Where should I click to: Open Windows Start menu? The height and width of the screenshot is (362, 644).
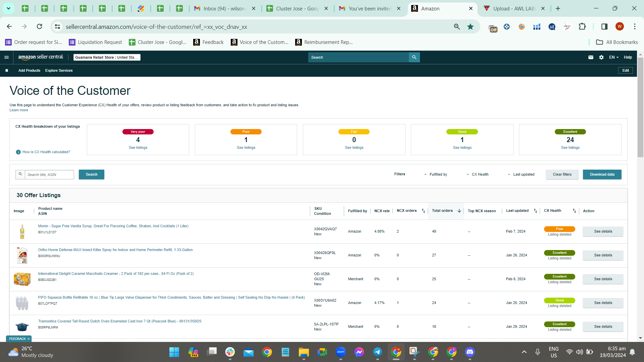pos(174,352)
